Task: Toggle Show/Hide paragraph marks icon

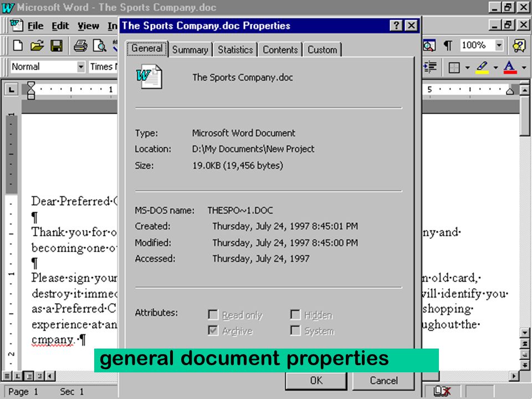Action: [x=448, y=45]
